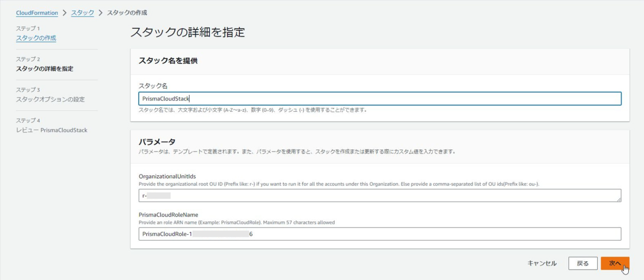Click the スタックの詳細を指定 step 2 label

click(45, 69)
